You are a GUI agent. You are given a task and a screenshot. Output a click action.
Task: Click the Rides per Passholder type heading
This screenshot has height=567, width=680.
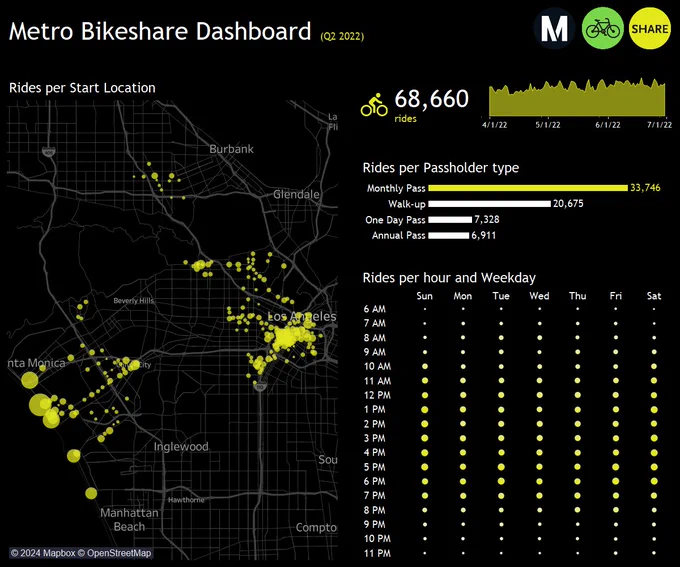click(441, 168)
